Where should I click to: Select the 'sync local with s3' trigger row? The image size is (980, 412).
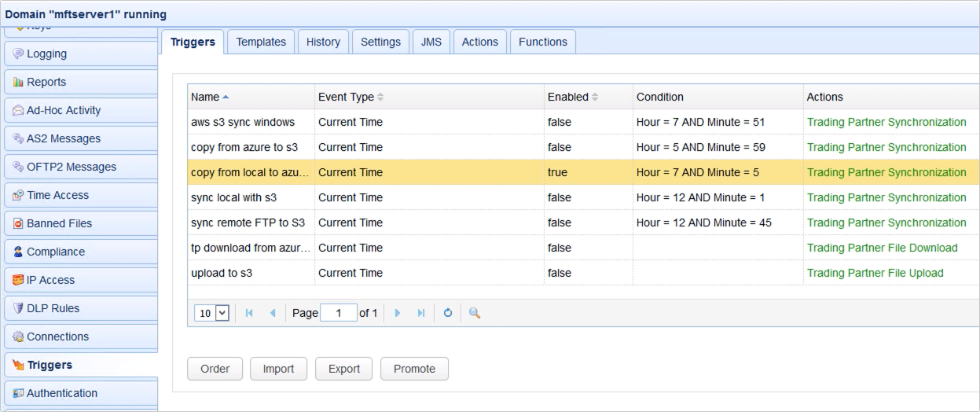[x=233, y=197]
